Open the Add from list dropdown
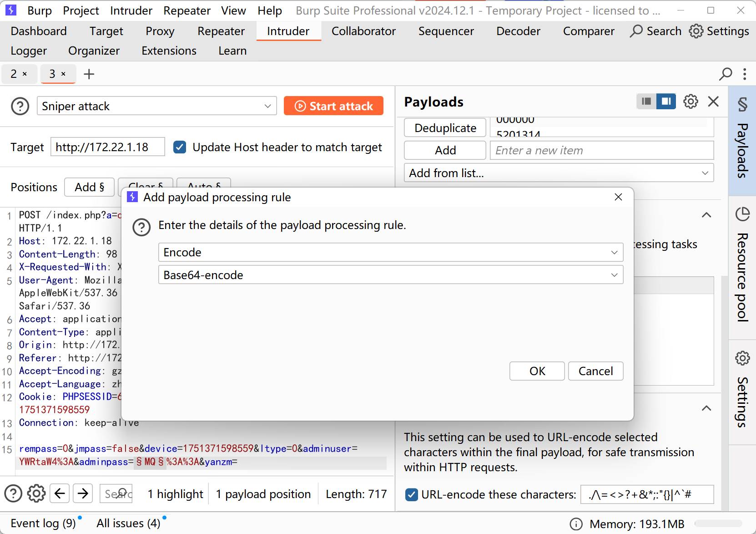This screenshot has width=756, height=534. [x=559, y=173]
